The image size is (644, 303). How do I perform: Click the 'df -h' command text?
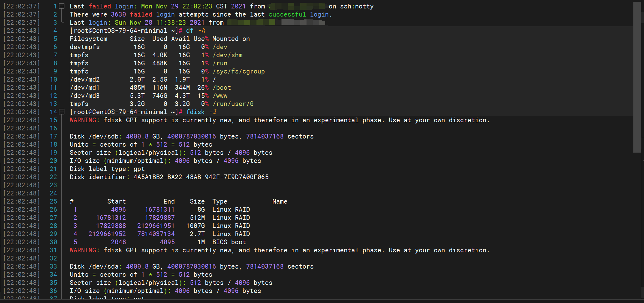[196, 31]
